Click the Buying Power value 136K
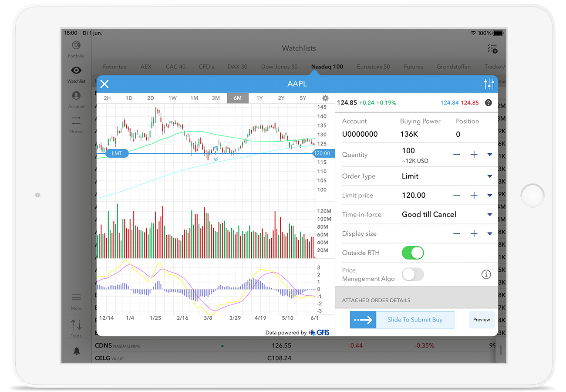 coord(409,134)
